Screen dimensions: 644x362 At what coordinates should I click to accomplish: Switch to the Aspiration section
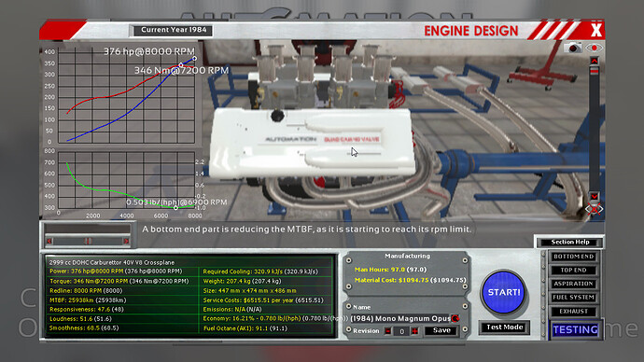[573, 284]
